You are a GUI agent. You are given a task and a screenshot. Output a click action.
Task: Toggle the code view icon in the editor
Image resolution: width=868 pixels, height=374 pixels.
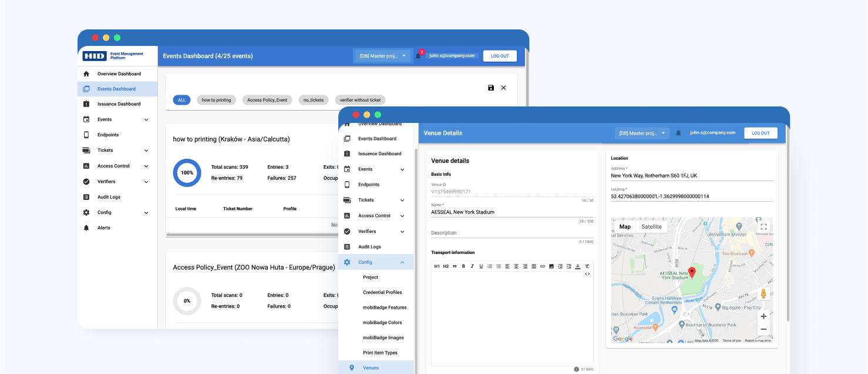tap(587, 274)
